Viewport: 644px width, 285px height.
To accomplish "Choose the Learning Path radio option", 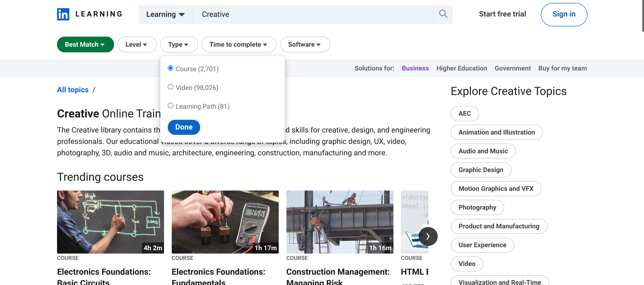I will [x=170, y=106].
